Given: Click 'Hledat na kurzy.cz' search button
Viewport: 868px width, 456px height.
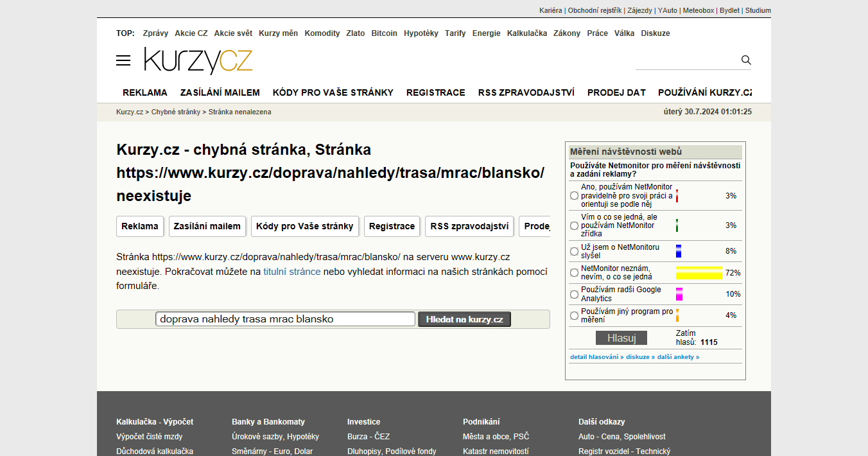Looking at the screenshot, I should pyautogui.click(x=464, y=319).
